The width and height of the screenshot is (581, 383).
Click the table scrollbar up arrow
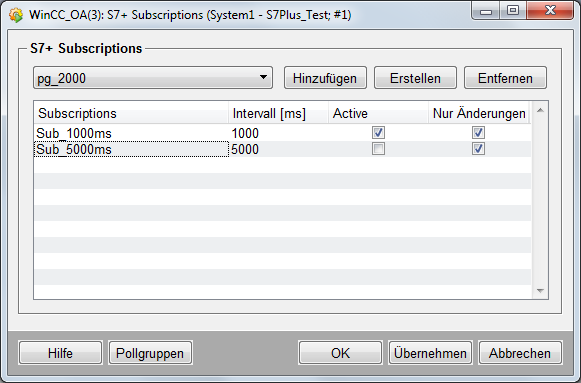pyautogui.click(x=540, y=110)
